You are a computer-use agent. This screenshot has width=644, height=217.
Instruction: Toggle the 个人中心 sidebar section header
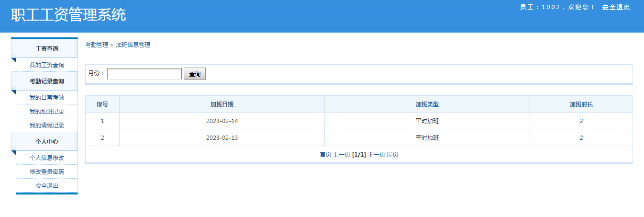pos(47,142)
